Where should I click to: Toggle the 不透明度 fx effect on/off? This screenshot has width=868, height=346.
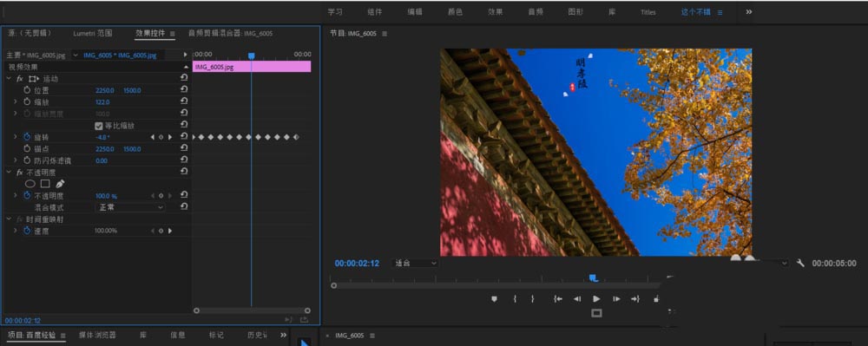(x=20, y=173)
